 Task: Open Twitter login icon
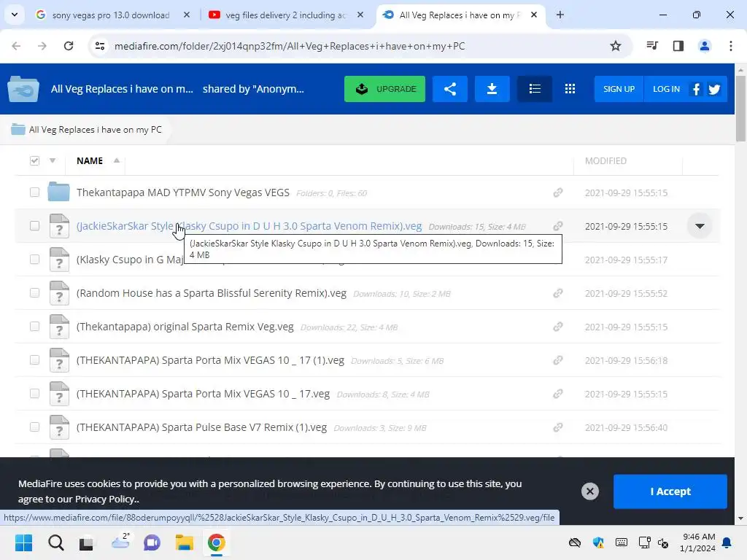point(713,89)
